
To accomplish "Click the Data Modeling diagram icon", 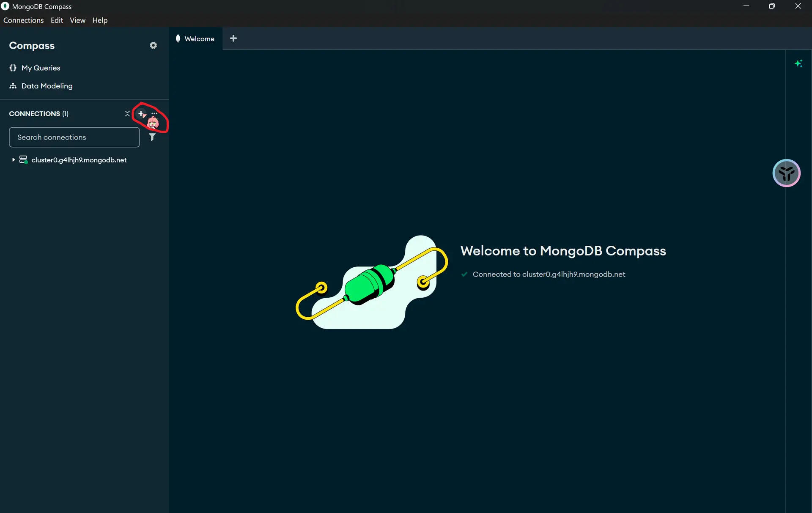I will (x=13, y=86).
